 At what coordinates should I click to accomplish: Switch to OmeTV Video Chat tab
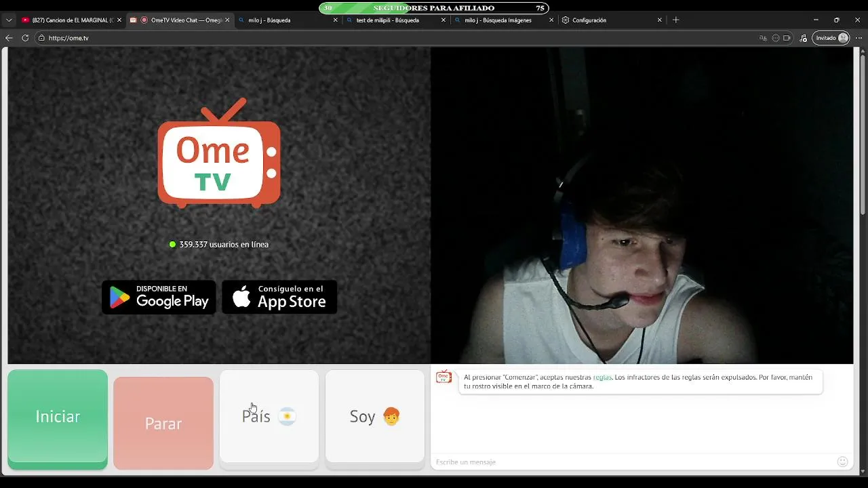point(180,20)
